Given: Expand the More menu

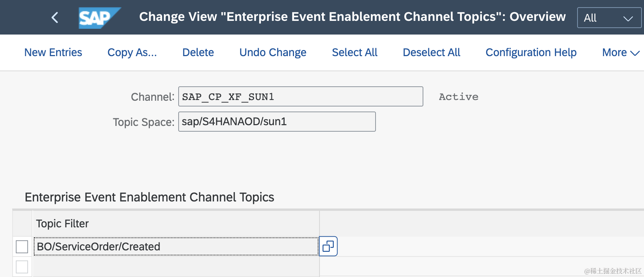Looking at the screenshot, I should point(621,53).
